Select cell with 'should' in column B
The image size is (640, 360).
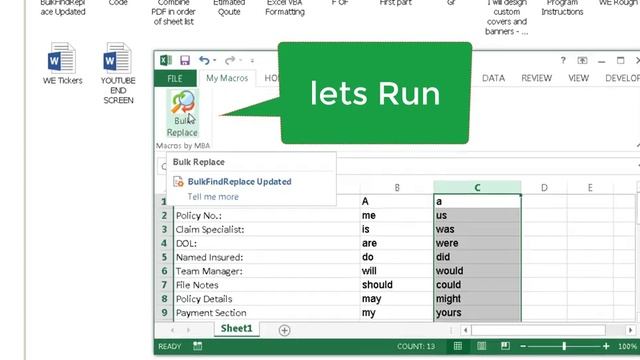(396, 285)
